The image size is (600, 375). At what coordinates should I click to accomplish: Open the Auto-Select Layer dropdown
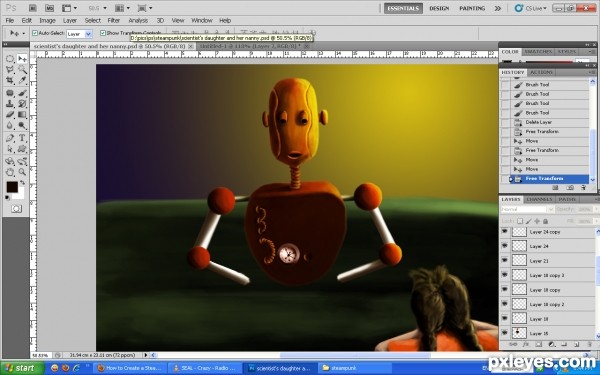click(x=79, y=34)
